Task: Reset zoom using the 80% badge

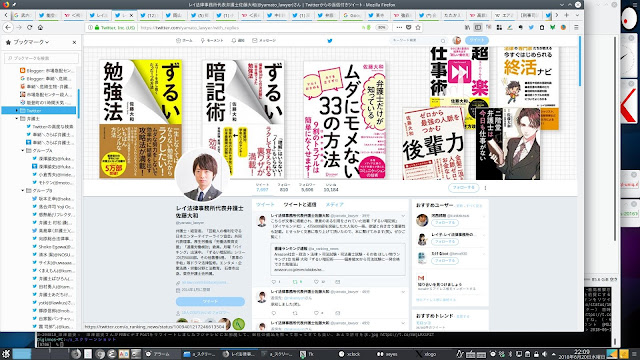Action: tap(381, 28)
